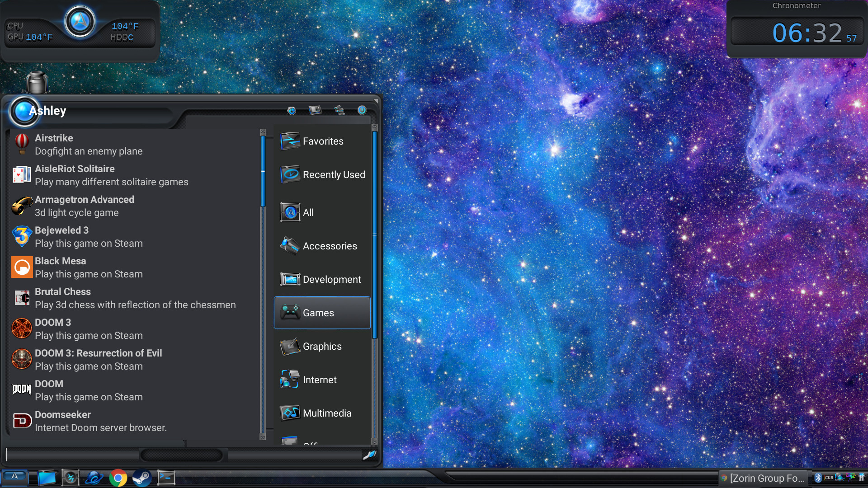The height and width of the screenshot is (488, 868).
Task: Open Google Chrome from the taskbar
Action: 118,478
